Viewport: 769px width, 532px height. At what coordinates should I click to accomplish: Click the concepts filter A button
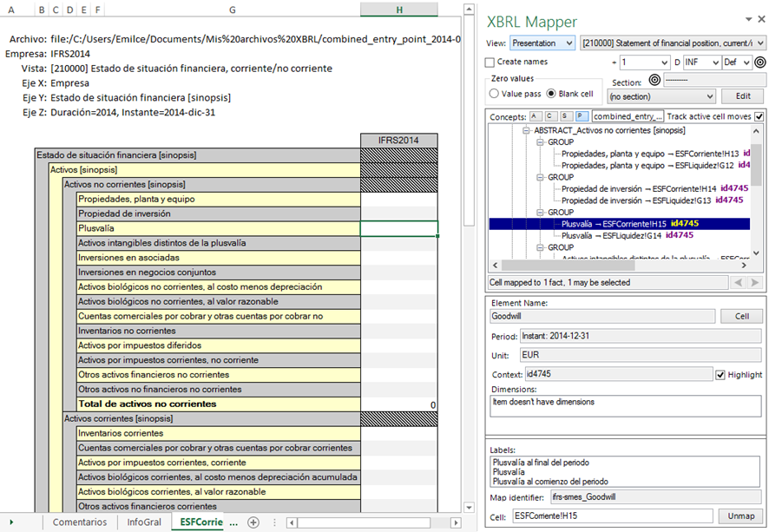[x=535, y=116]
